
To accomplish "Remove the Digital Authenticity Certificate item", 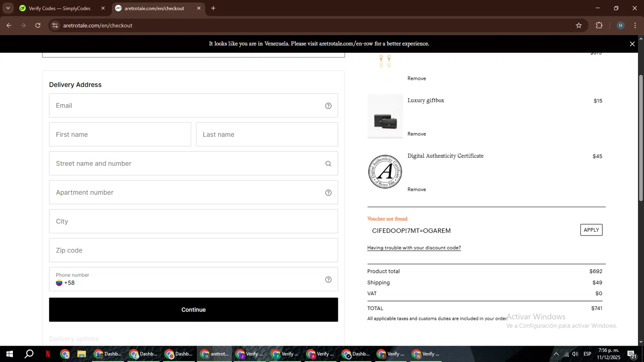I will (x=416, y=190).
